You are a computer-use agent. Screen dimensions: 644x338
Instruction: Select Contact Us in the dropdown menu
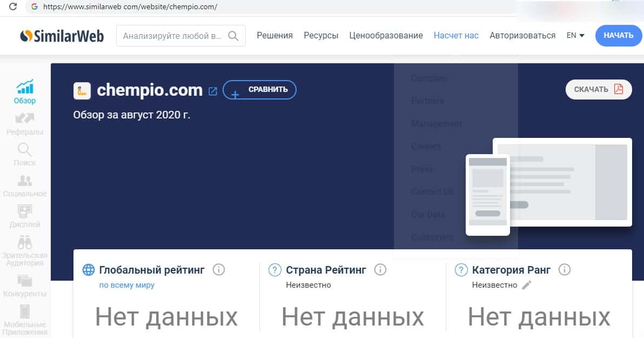(x=432, y=191)
